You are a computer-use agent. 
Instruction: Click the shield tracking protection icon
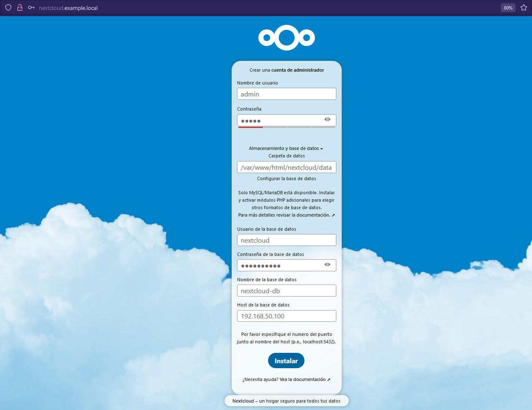(8, 8)
